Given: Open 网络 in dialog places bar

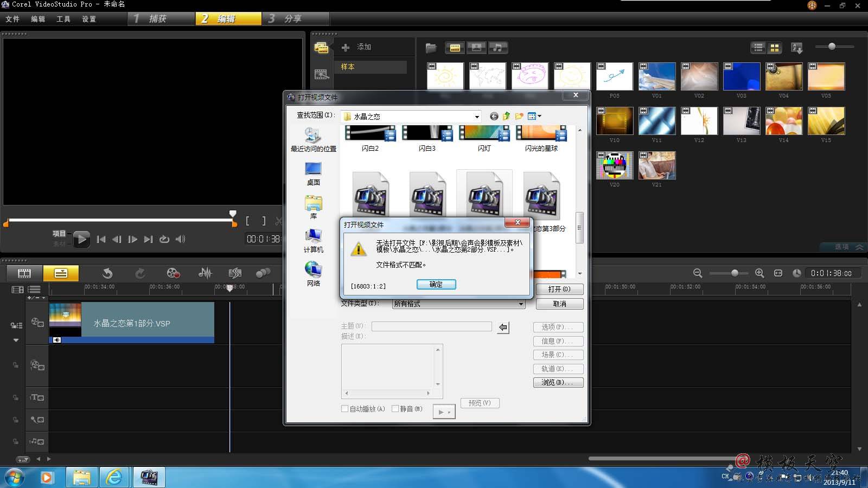Looking at the screenshot, I should pyautogui.click(x=313, y=274).
